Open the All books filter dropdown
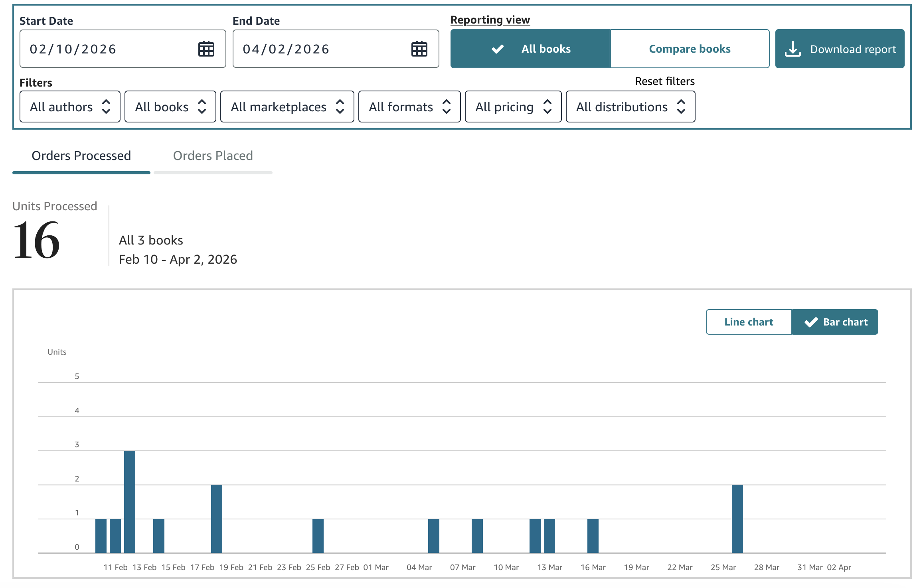The height and width of the screenshot is (588, 921). (170, 107)
